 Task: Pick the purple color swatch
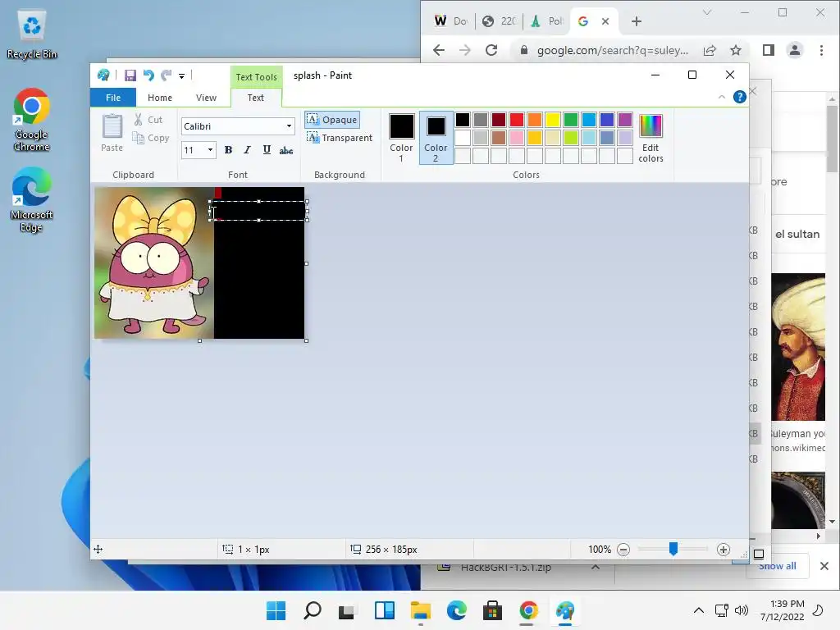624,120
